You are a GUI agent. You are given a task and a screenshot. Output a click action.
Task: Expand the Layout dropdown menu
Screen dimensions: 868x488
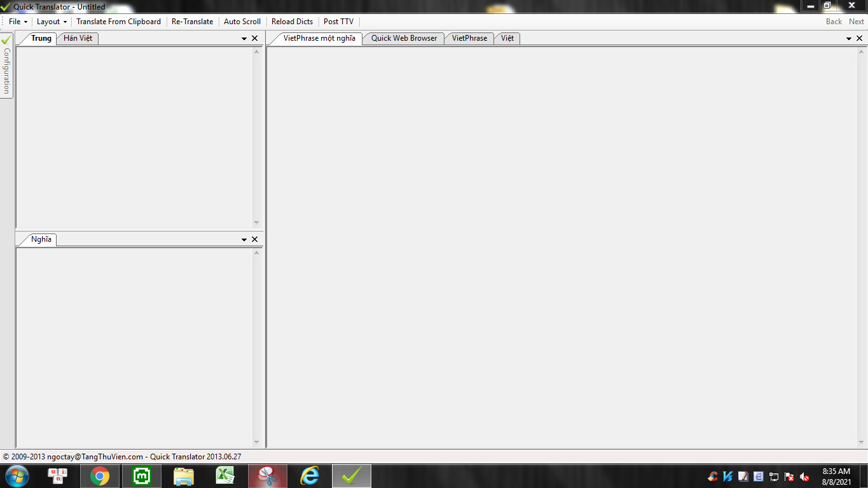tap(52, 22)
